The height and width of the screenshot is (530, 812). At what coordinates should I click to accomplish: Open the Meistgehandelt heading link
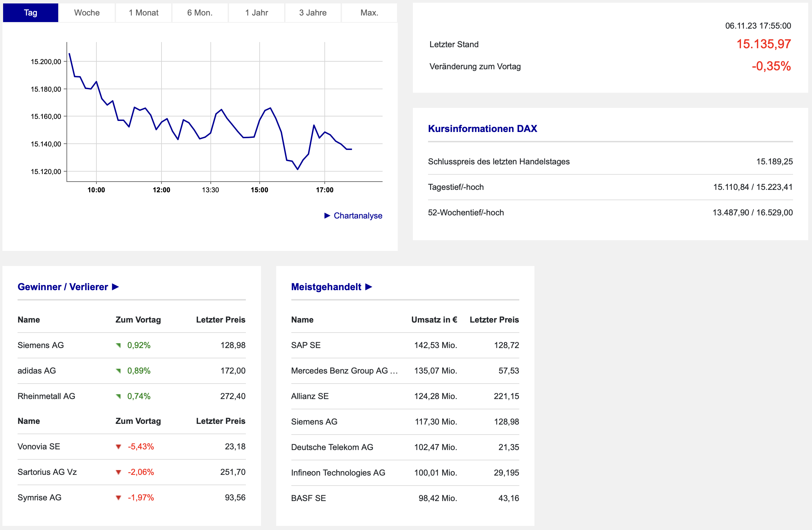tap(326, 287)
